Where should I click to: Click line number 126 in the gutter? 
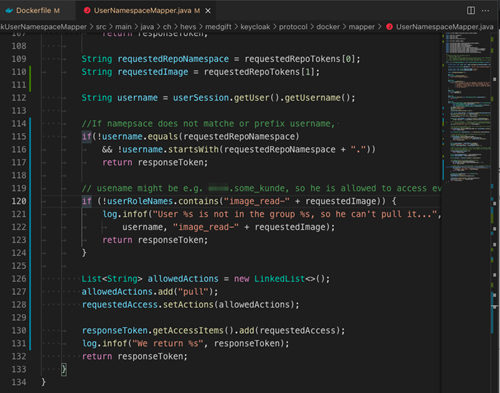(19, 279)
